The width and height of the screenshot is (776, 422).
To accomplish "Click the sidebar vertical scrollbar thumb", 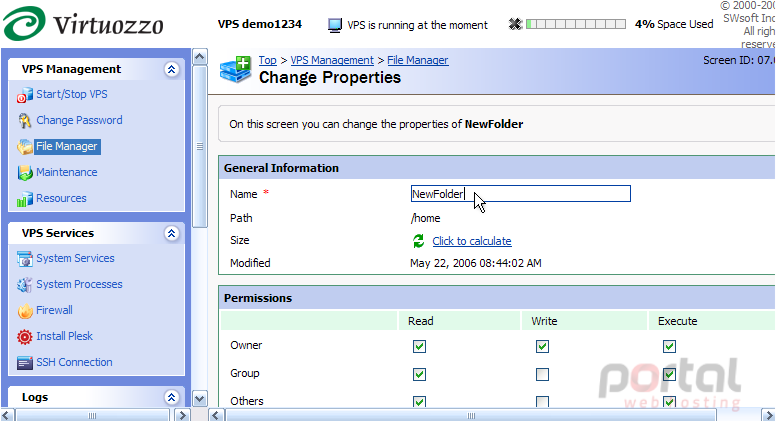I will pyautogui.click(x=199, y=146).
